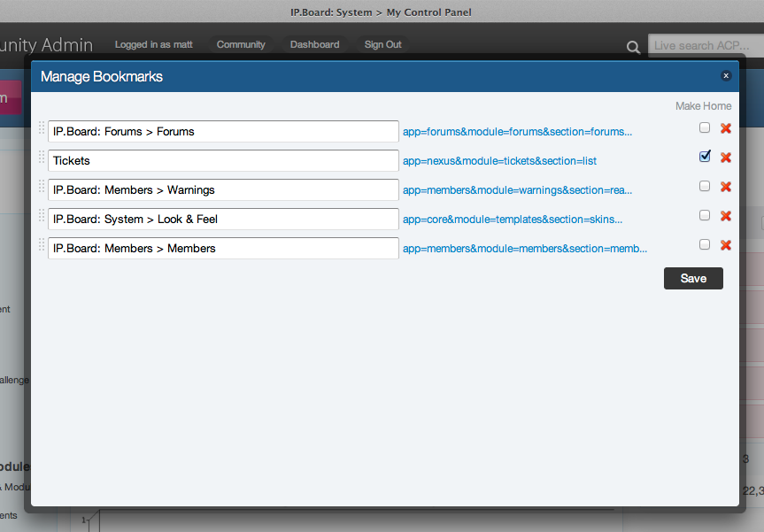Grab drag handle for Forums > Forums bookmark
The height and width of the screenshot is (532, 764).
[x=42, y=127]
